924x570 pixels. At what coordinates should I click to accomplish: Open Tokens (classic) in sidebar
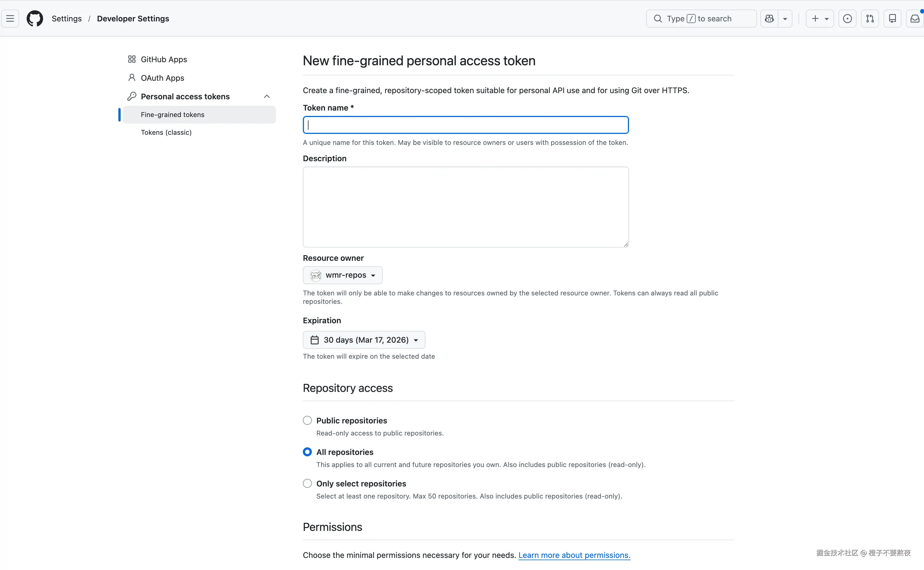166,132
